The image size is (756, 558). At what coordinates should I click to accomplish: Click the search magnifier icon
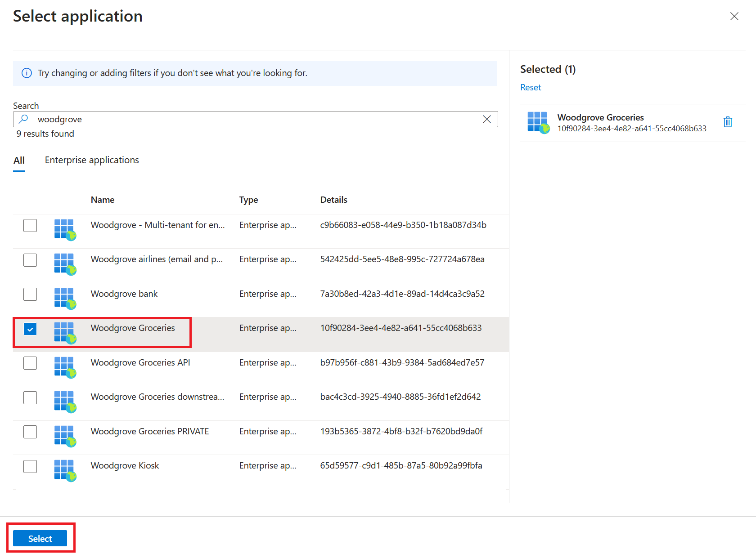23,119
